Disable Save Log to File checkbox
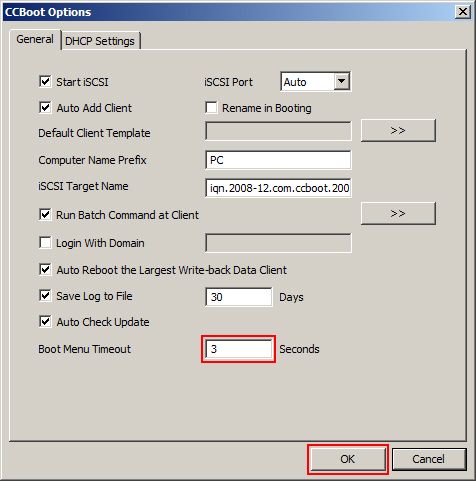Image resolution: width=476 pixels, height=481 pixels. [x=45, y=296]
